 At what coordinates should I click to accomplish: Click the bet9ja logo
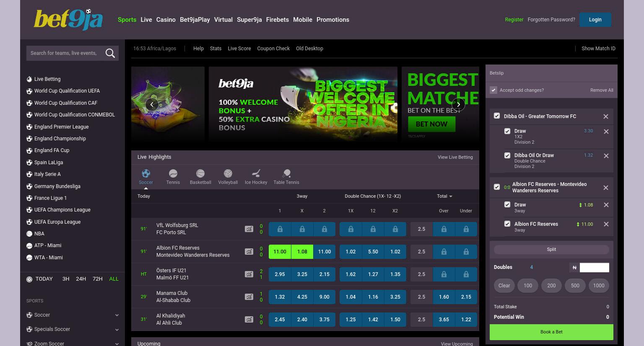68,20
